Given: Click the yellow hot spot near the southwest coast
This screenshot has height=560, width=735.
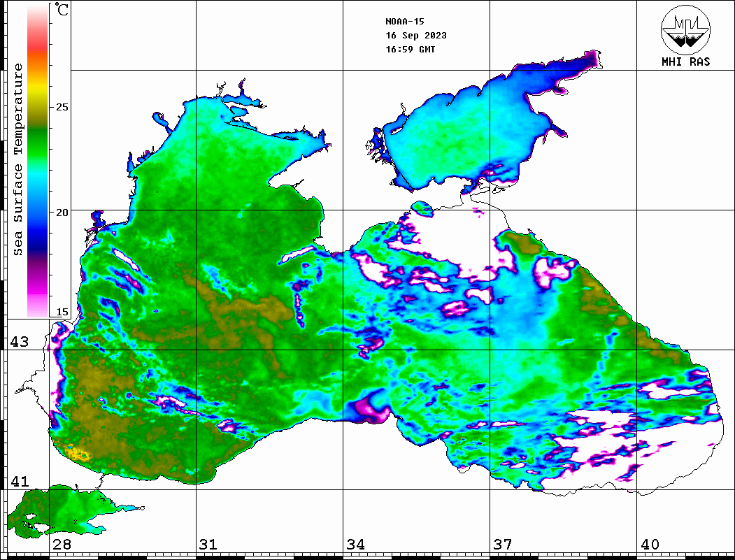Looking at the screenshot, I should (x=78, y=453).
